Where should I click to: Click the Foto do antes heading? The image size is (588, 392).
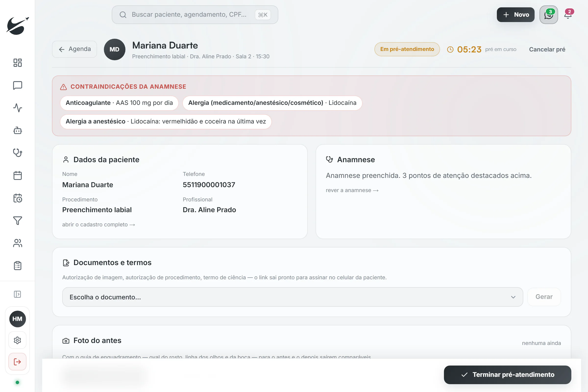click(x=97, y=340)
